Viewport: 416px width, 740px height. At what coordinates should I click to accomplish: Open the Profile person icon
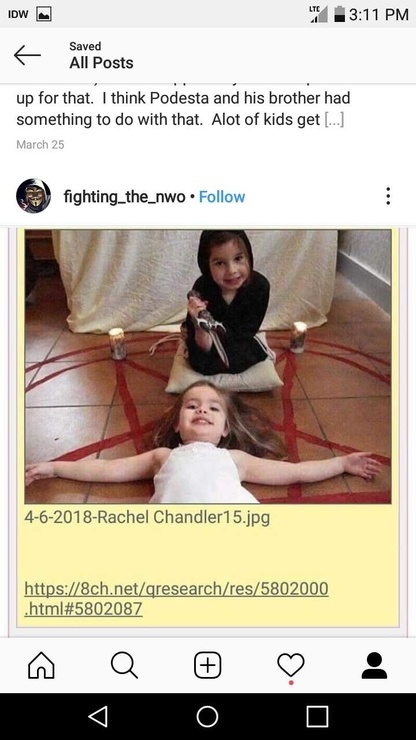[374, 665]
